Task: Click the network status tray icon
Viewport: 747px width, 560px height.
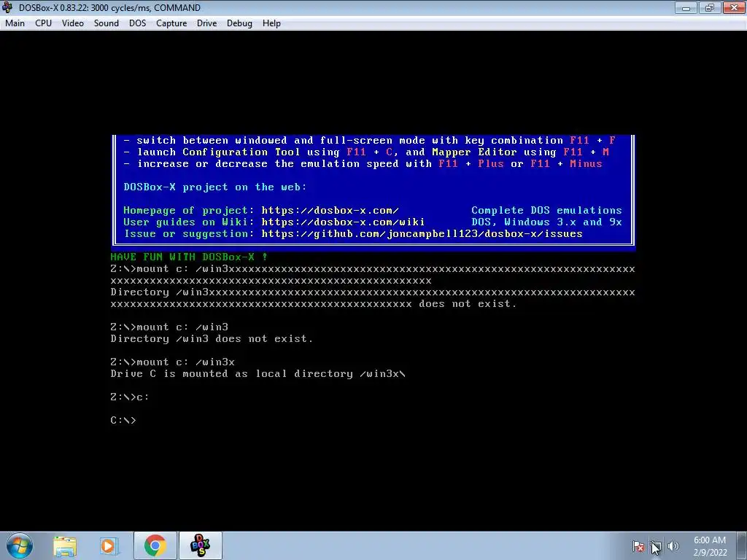Action: pos(656,546)
